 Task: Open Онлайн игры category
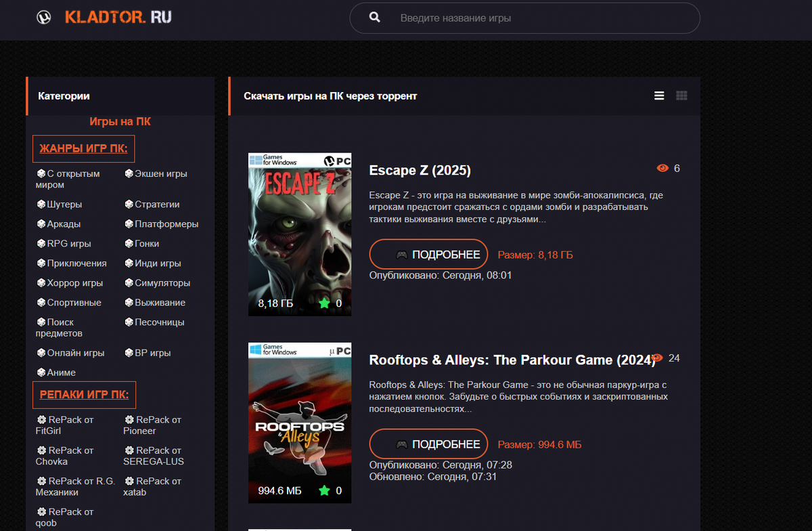[70, 353]
